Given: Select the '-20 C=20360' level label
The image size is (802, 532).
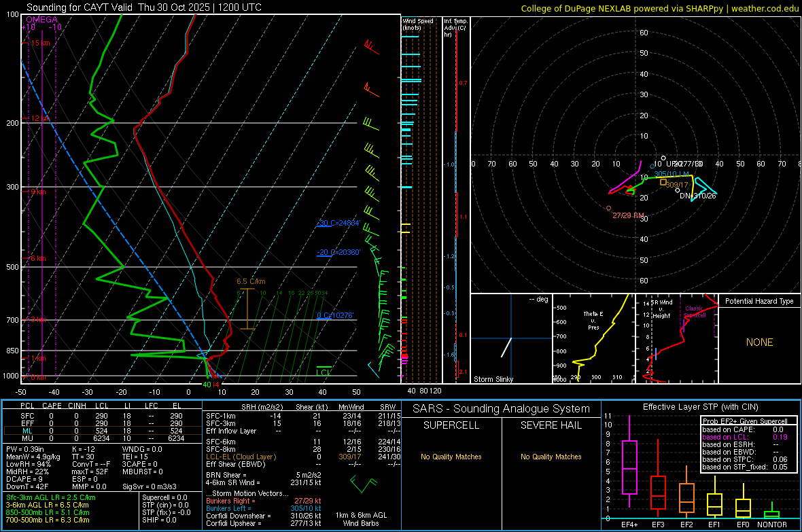Looking at the screenshot, I should click(338, 252).
